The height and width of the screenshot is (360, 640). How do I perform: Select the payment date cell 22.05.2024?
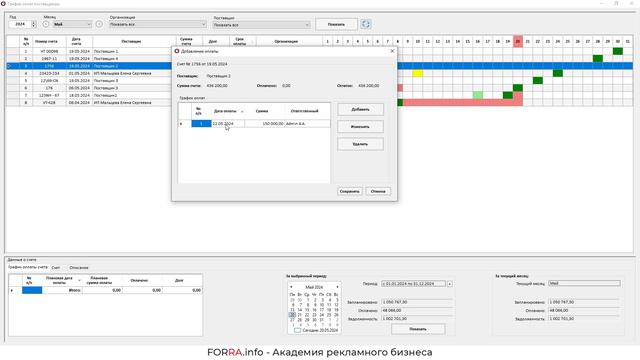228,123
